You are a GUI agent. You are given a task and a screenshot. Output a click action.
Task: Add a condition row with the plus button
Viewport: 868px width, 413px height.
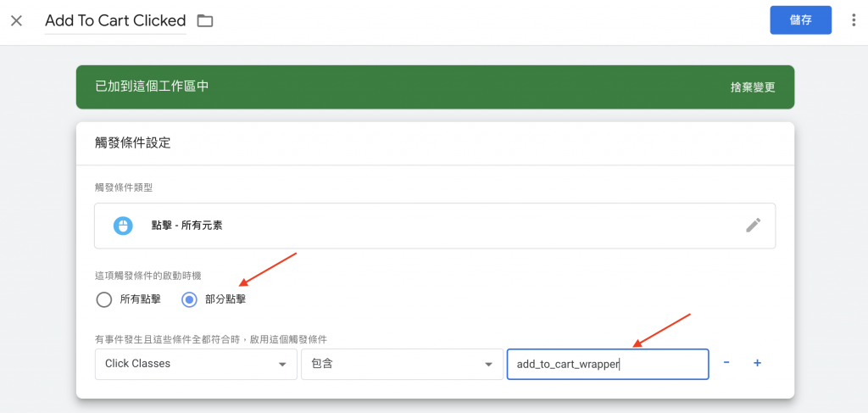click(757, 363)
